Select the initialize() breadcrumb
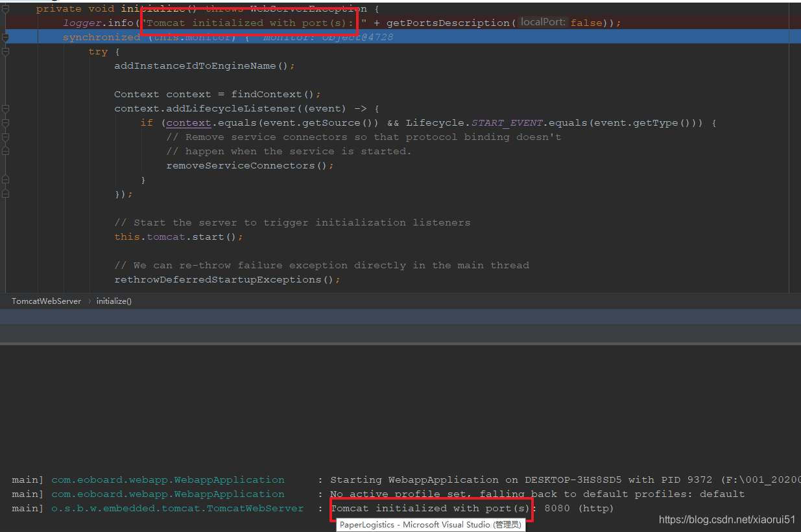The height and width of the screenshot is (532, 801). 114,301
